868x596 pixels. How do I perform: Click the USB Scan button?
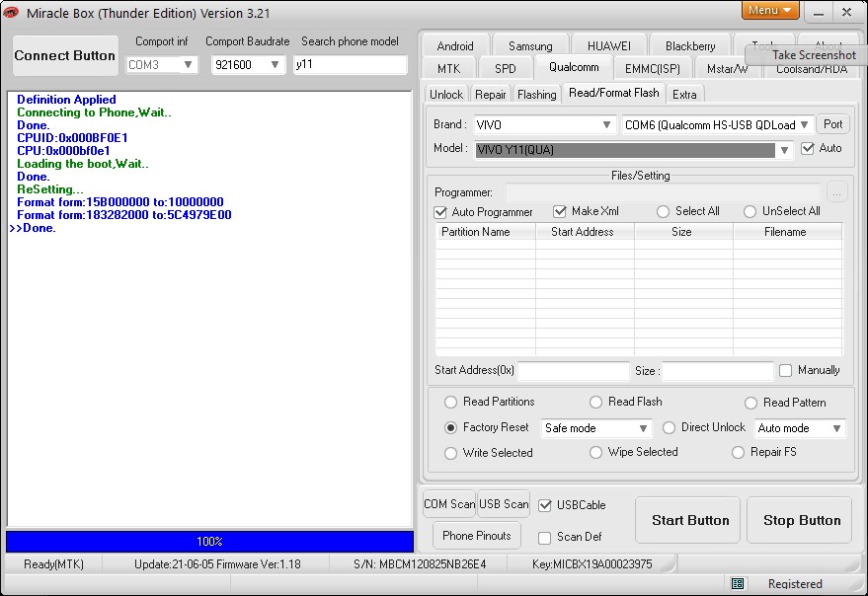tap(504, 504)
